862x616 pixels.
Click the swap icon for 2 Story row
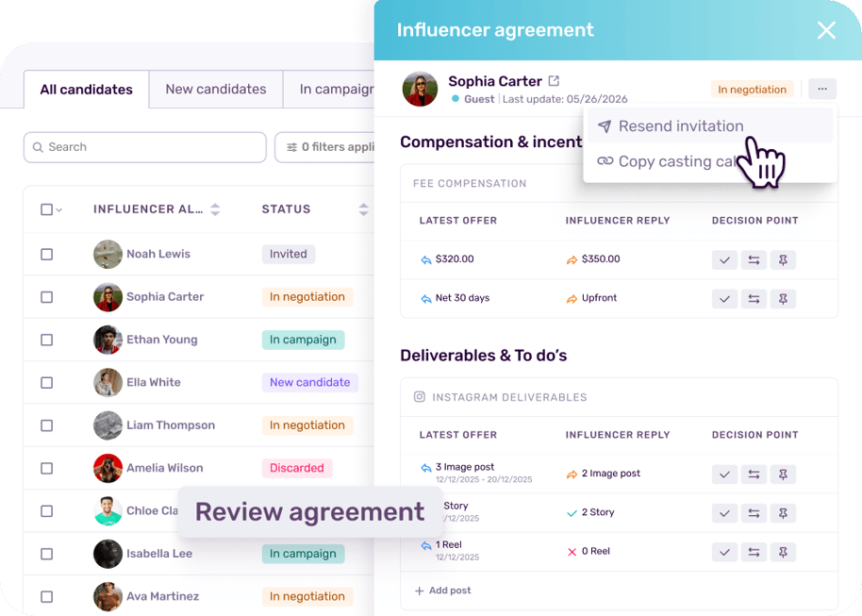(754, 513)
